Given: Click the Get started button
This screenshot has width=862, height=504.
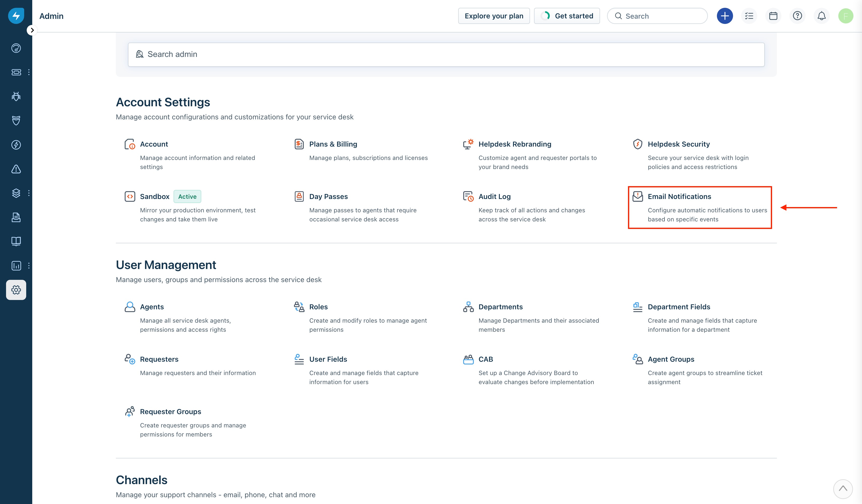Looking at the screenshot, I should click(x=567, y=16).
